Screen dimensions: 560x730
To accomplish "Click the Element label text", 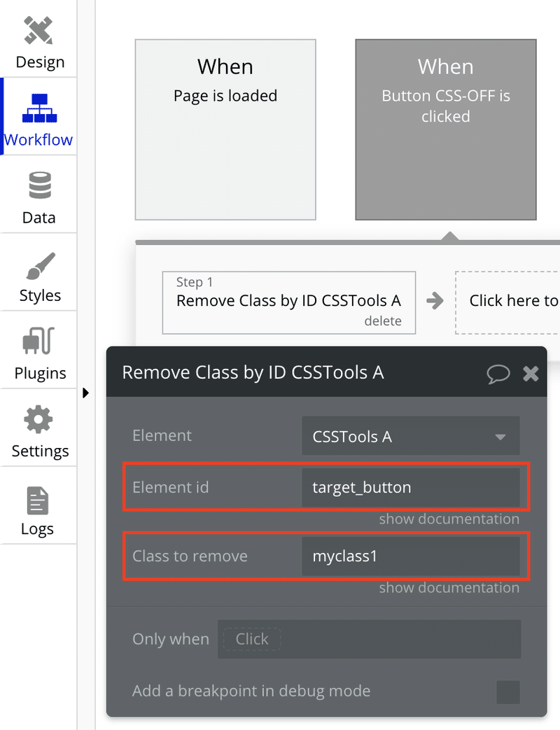I will pos(162,435).
